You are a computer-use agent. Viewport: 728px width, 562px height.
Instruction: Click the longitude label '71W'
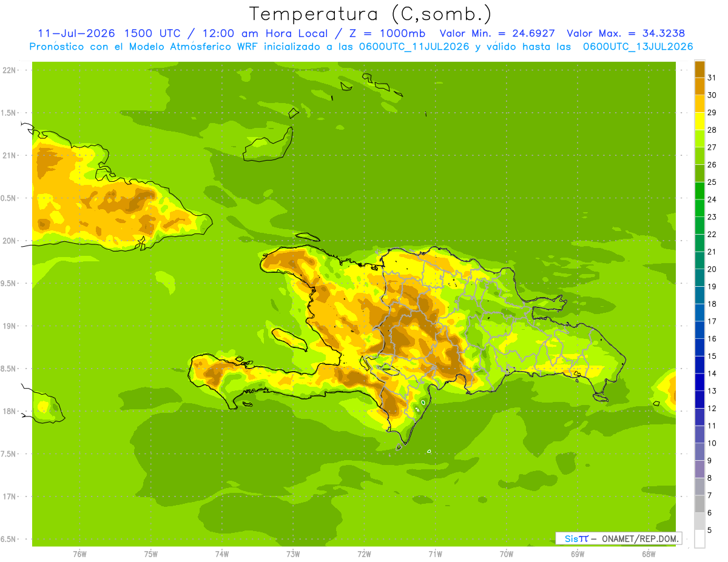(x=435, y=554)
